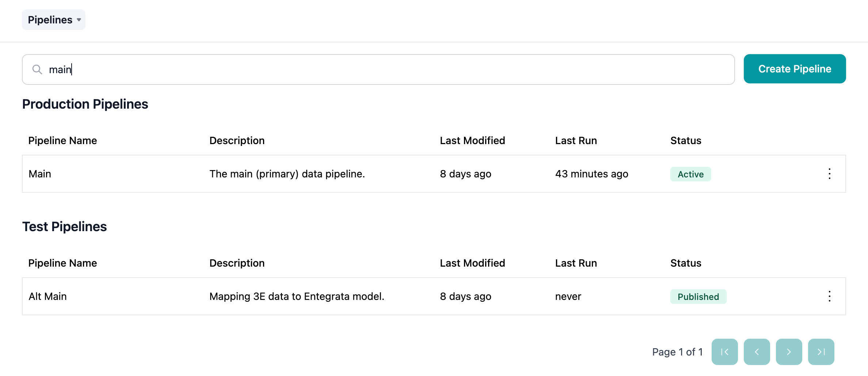Click Last Modified header in Test Pipelines table

click(472, 263)
